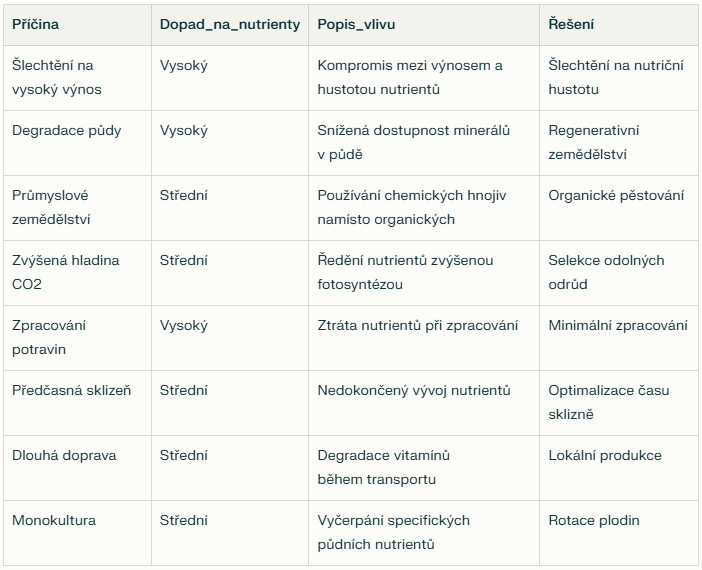Click the Rotace plodin cell
Image resolution: width=702 pixels, height=570 pixels.
(x=619, y=532)
